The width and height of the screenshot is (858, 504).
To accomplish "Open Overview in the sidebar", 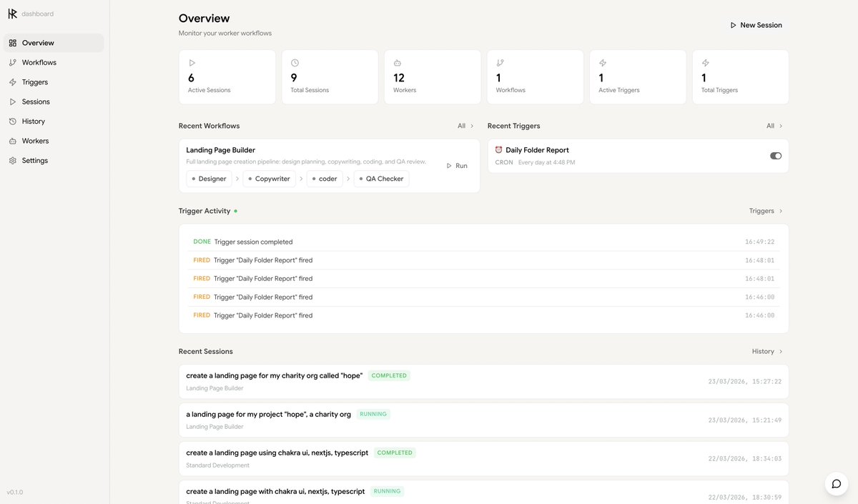I will (x=54, y=43).
